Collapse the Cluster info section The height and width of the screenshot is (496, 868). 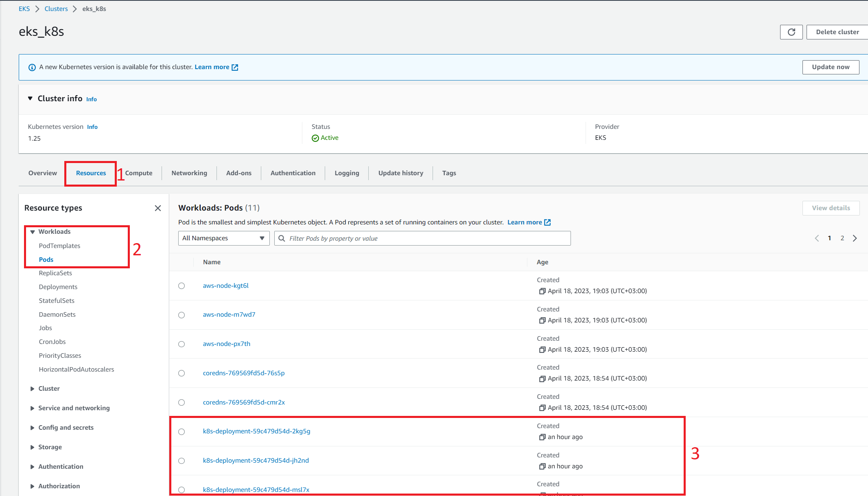click(x=30, y=98)
